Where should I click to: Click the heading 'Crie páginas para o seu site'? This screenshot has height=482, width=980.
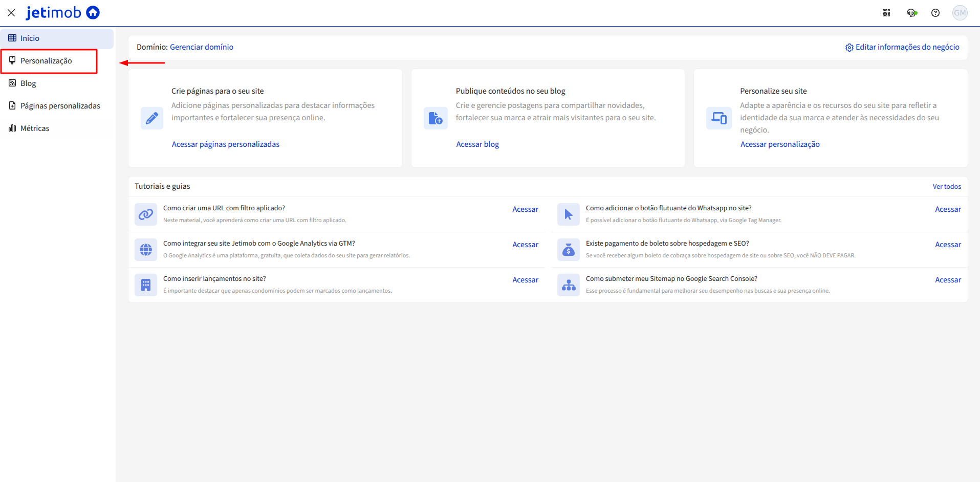(217, 91)
